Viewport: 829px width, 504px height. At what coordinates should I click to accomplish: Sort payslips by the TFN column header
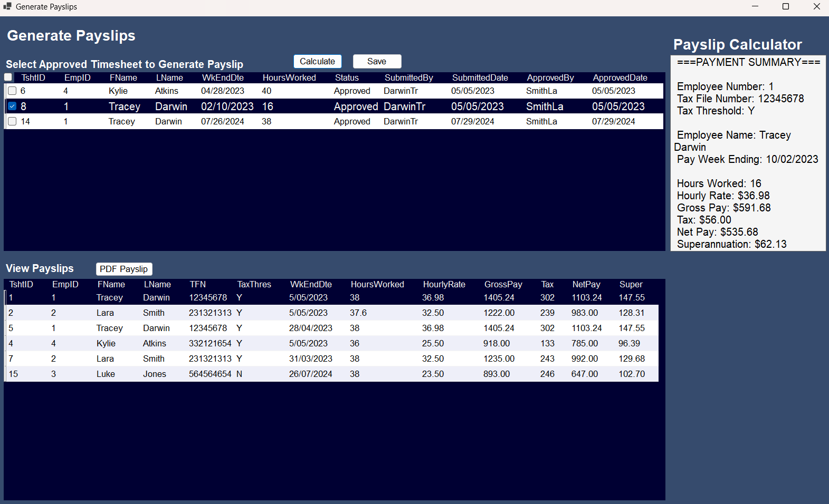pyautogui.click(x=198, y=285)
